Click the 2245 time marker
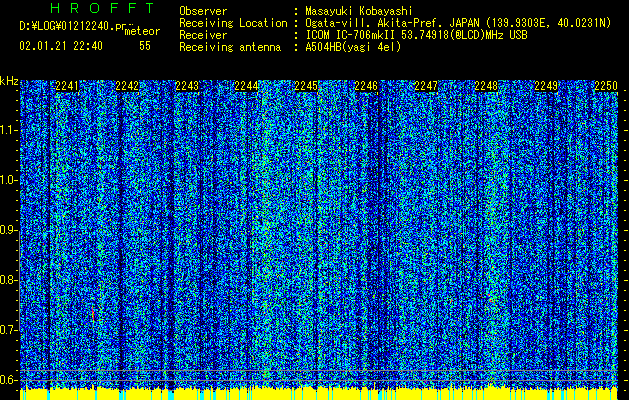629x400 pixels. pos(306,86)
